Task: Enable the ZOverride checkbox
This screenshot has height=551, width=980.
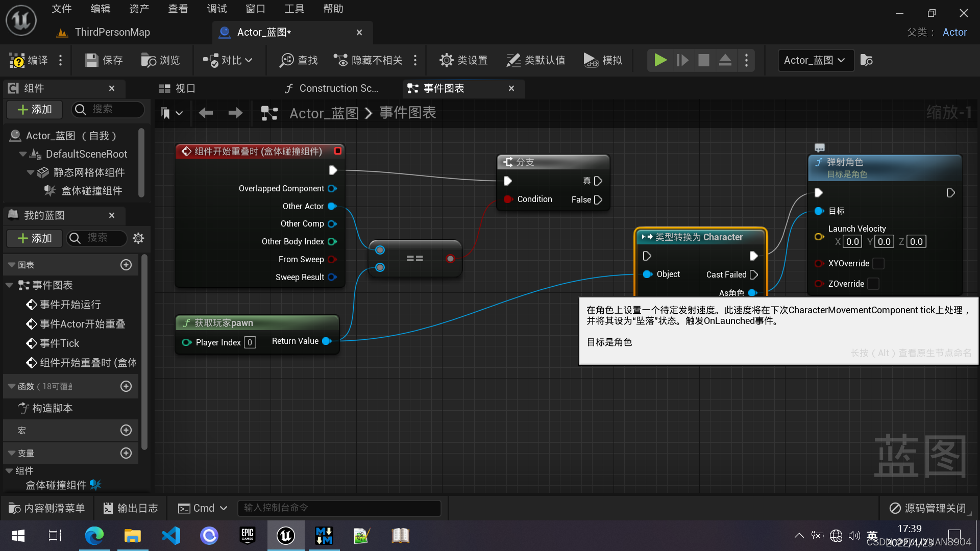Action: 873,284
